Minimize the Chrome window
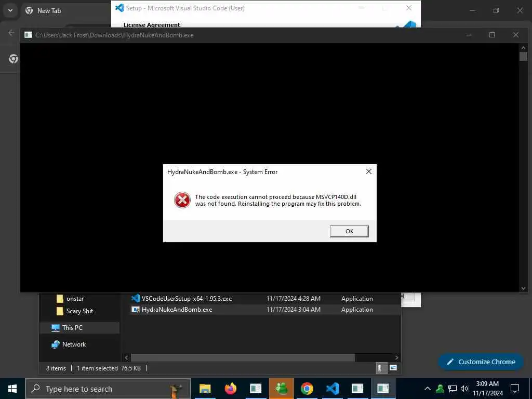Viewport: 532px width, 399px height. click(x=472, y=10)
